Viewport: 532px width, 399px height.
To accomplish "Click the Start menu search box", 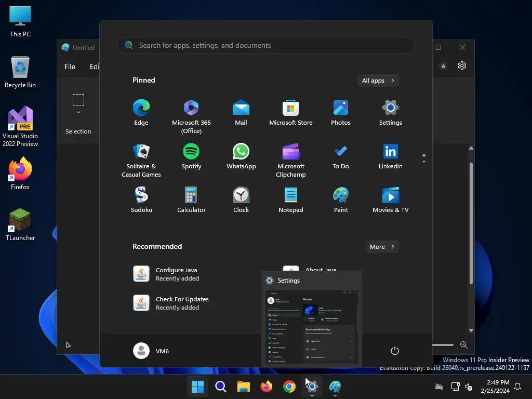I will [x=266, y=46].
